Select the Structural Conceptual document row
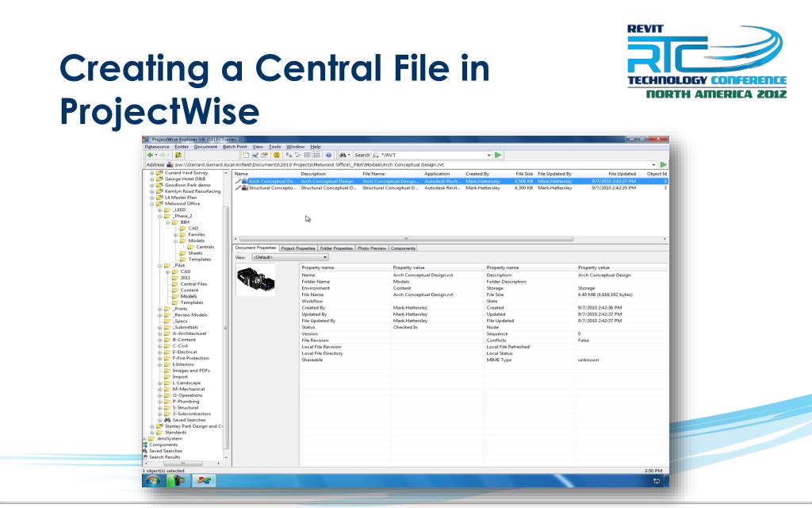812x508 pixels. click(450, 187)
